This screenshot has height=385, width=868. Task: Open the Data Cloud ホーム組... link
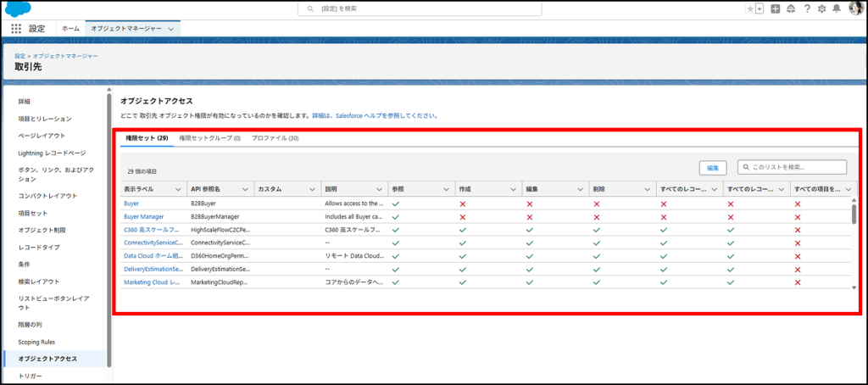153,256
